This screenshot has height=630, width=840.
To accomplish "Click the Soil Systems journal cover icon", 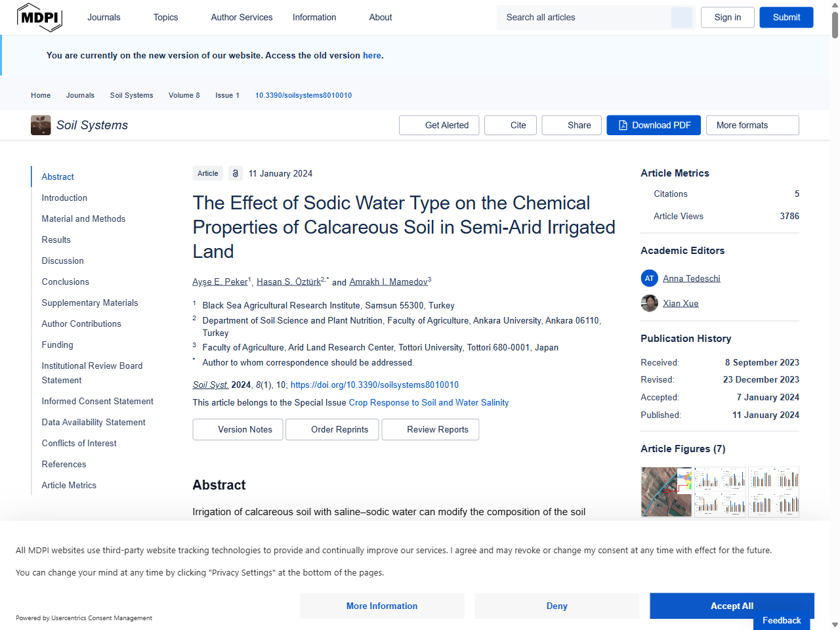I will click(41, 125).
